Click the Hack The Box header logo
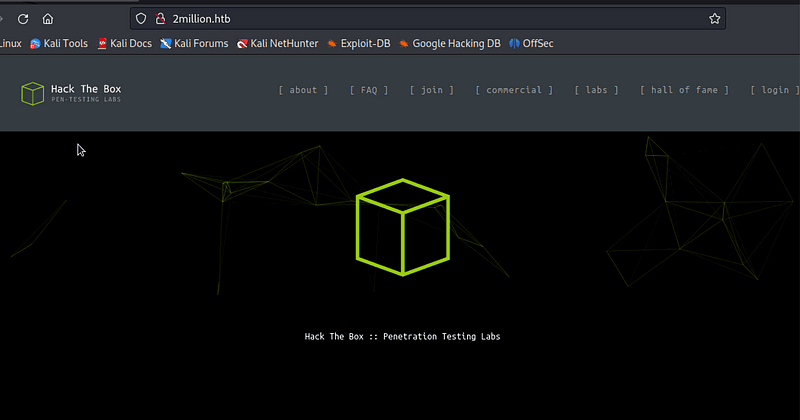 pyautogui.click(x=71, y=93)
